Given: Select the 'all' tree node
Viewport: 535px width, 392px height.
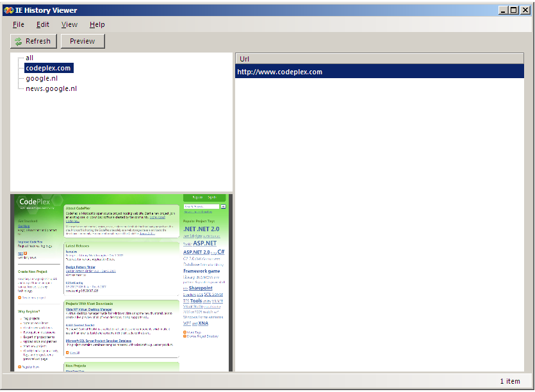Looking at the screenshot, I should point(29,58).
